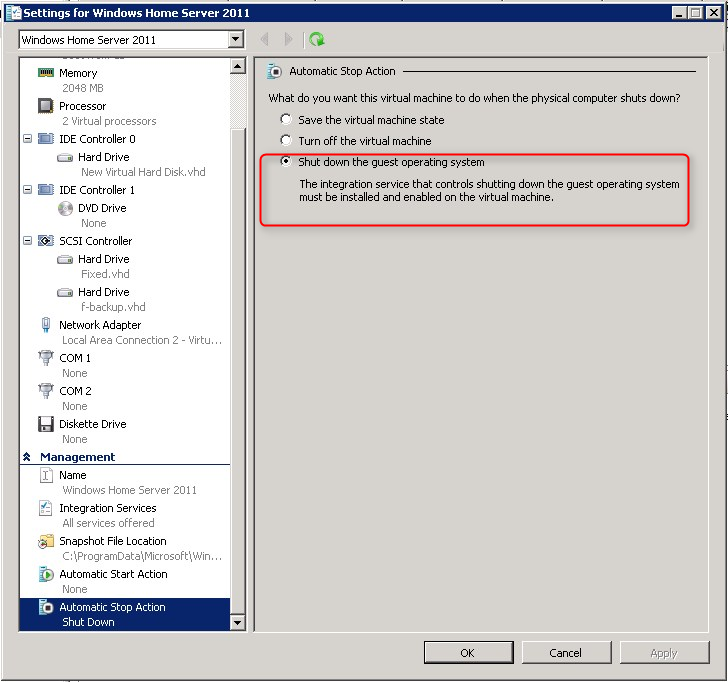728x682 pixels.
Task: Click the green refresh toolbar icon
Action: (x=317, y=39)
